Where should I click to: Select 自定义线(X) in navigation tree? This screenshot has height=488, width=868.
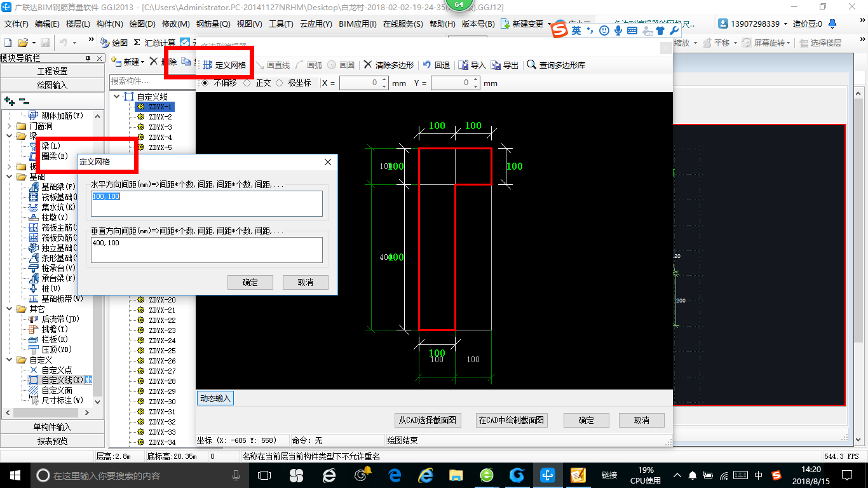pyautogui.click(x=62, y=380)
